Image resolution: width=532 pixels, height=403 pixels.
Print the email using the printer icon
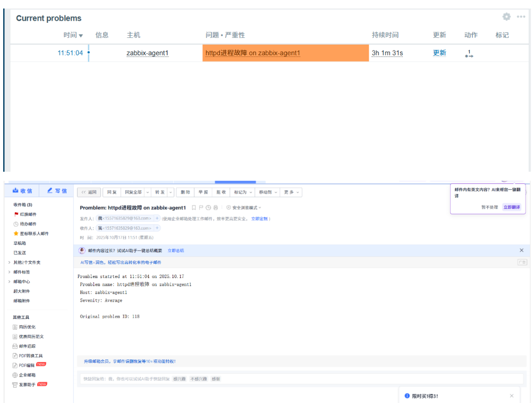click(x=215, y=207)
